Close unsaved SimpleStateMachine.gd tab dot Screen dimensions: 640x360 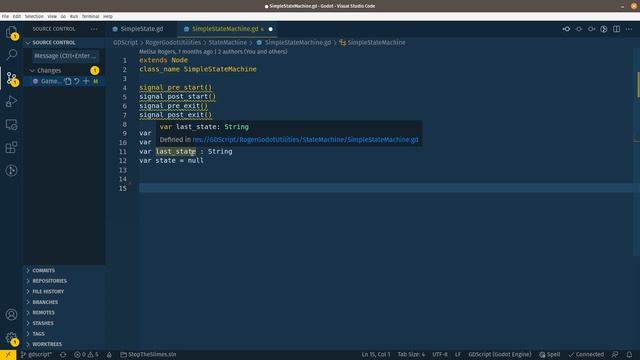click(271, 29)
